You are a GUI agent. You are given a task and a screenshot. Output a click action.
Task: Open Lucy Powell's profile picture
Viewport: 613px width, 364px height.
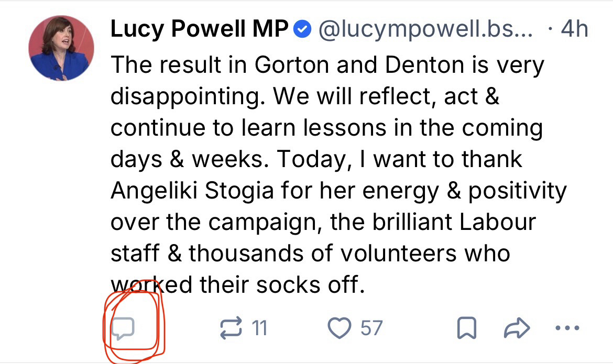click(62, 48)
